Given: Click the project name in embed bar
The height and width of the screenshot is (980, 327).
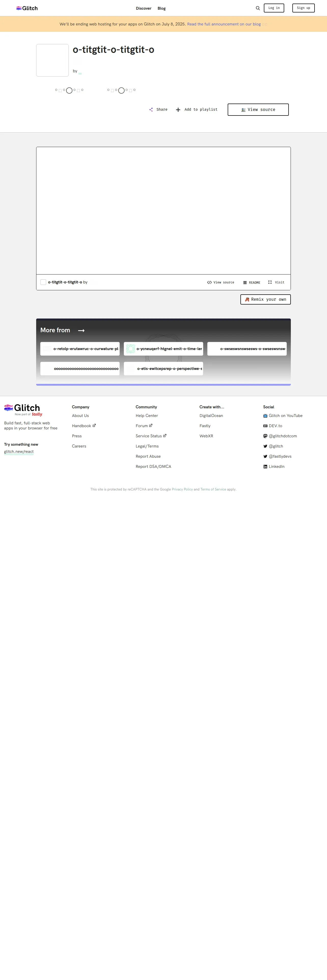Looking at the screenshot, I should click(x=65, y=282).
